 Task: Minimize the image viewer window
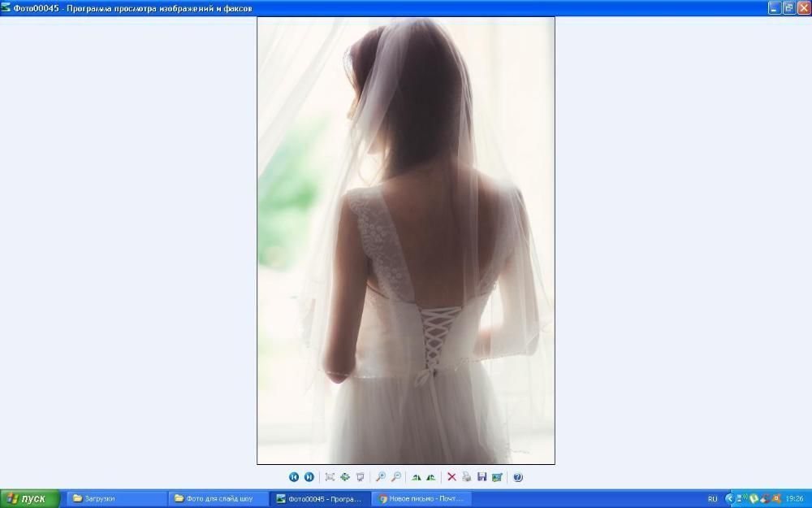(x=774, y=8)
